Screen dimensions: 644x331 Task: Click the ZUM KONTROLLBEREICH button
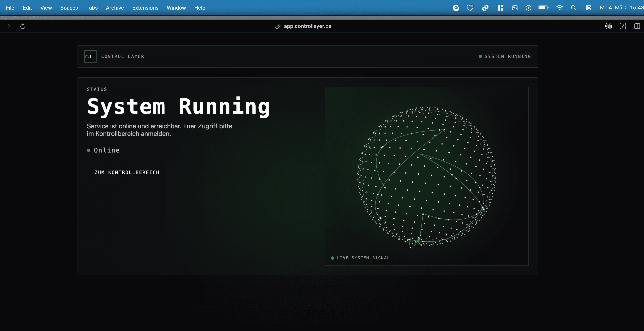(127, 172)
